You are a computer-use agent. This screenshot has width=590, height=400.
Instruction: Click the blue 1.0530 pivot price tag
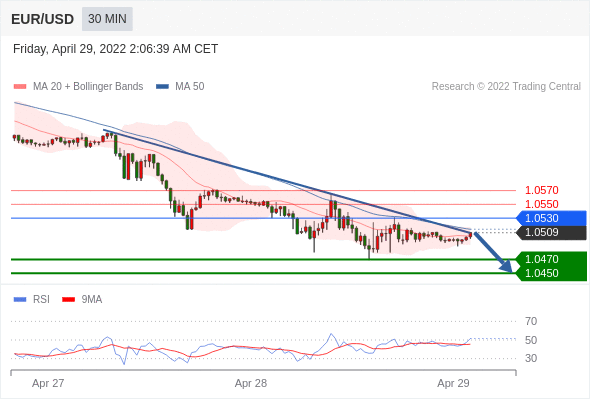click(x=551, y=218)
